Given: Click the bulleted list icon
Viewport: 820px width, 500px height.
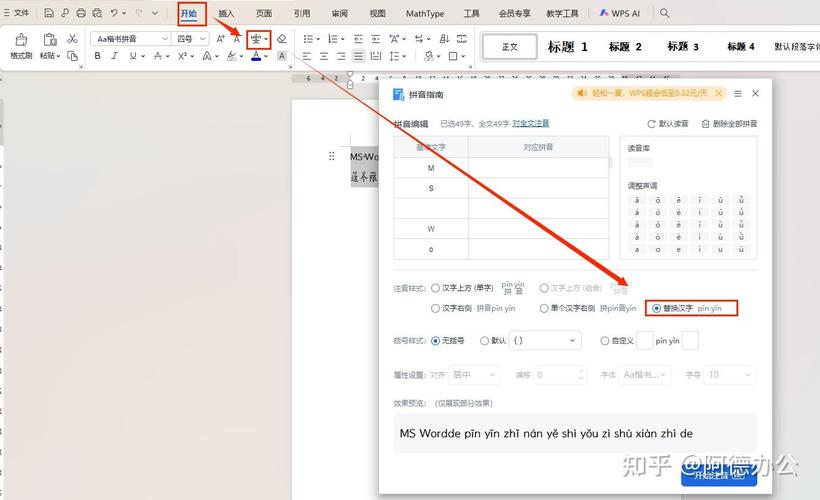Looking at the screenshot, I should 309,39.
